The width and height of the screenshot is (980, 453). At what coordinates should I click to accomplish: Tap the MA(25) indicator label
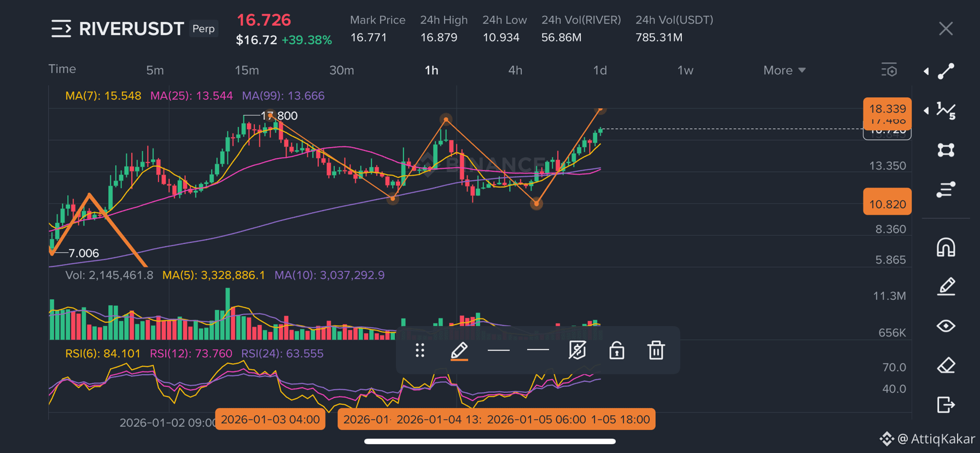[191, 96]
